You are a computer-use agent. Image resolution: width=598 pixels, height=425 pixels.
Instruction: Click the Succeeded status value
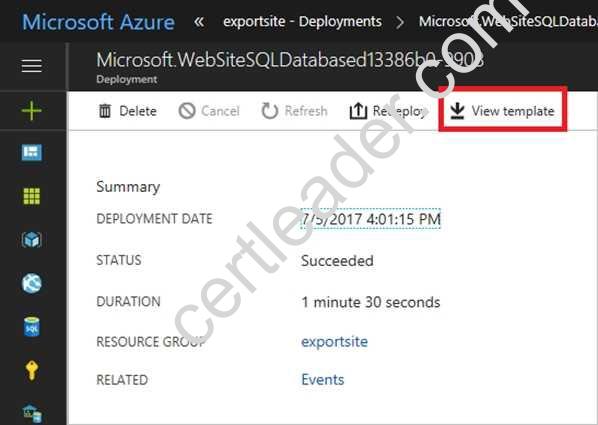[337, 261]
